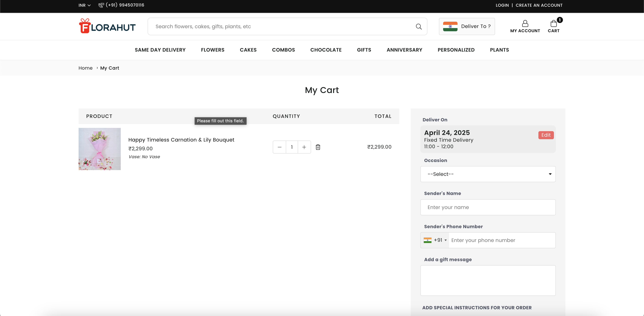Go to Home breadcrumb link
Image resolution: width=644 pixels, height=316 pixels.
pyautogui.click(x=85, y=68)
